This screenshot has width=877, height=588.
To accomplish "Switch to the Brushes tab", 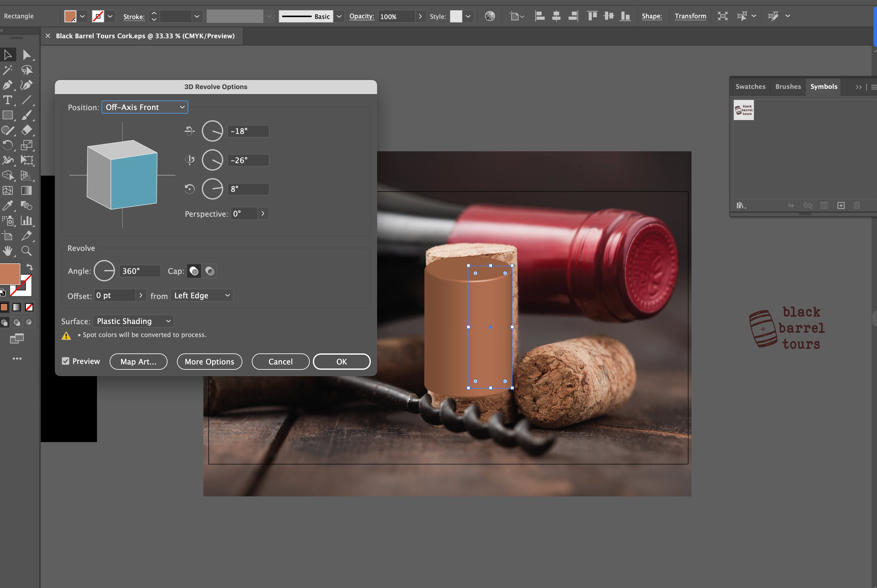I will 788,87.
